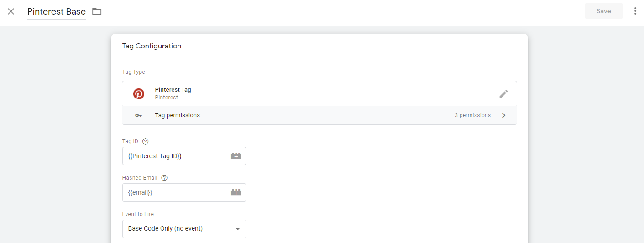Open variable picker for Tag ID field

pyautogui.click(x=236, y=156)
